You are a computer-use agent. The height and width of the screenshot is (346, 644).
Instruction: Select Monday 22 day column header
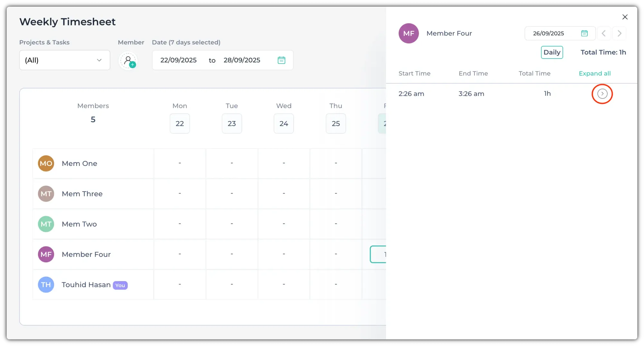point(180,123)
